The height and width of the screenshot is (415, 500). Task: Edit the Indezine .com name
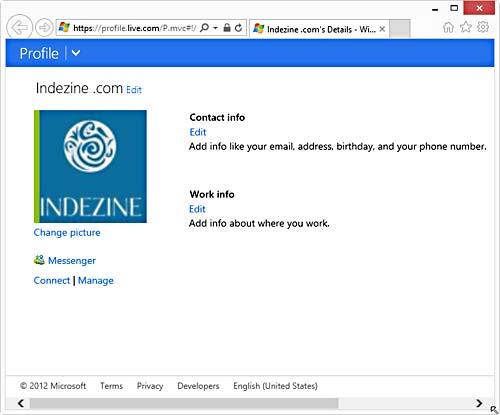point(134,90)
